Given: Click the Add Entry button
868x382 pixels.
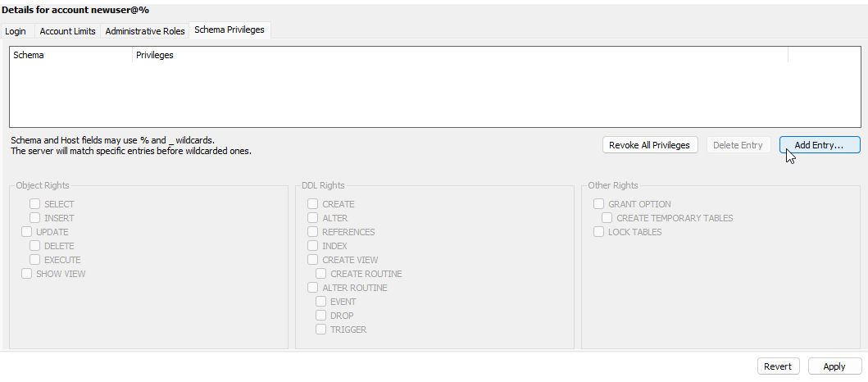Looking at the screenshot, I should point(819,145).
